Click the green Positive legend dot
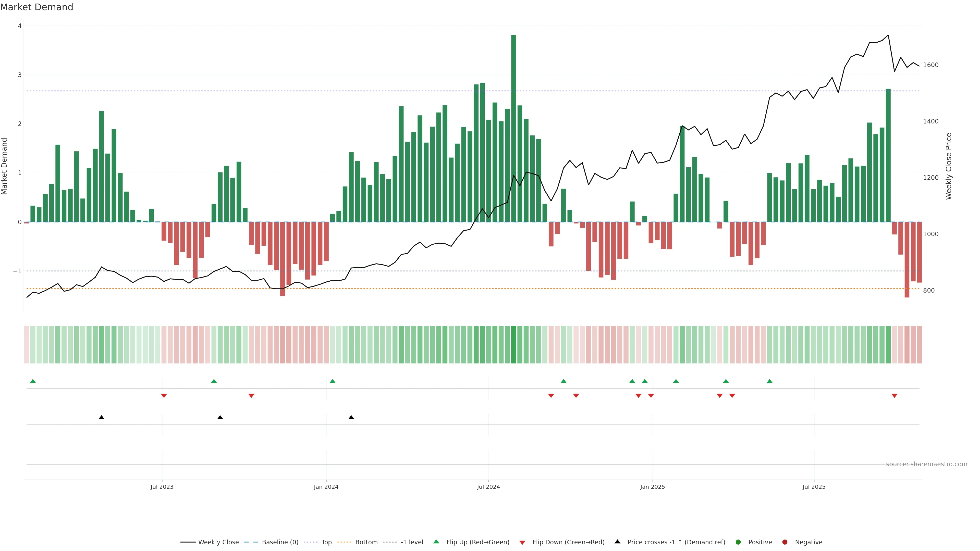 738,542
